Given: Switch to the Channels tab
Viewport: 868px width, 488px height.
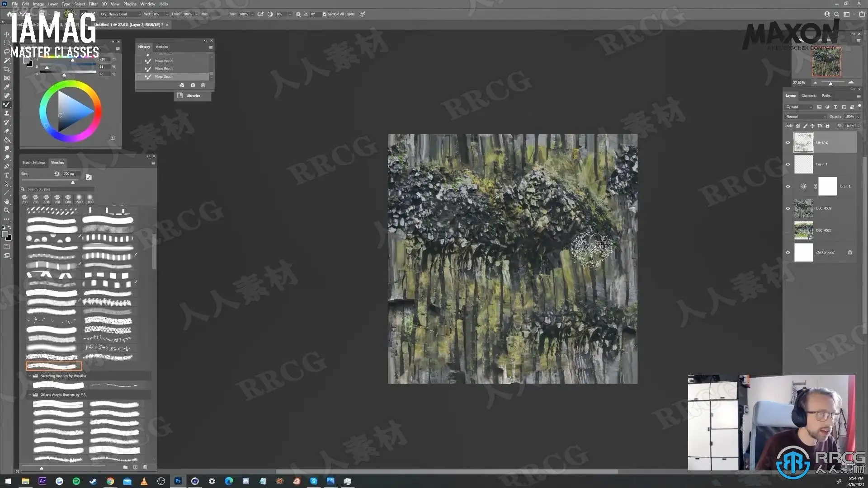Looking at the screenshot, I should click(808, 96).
